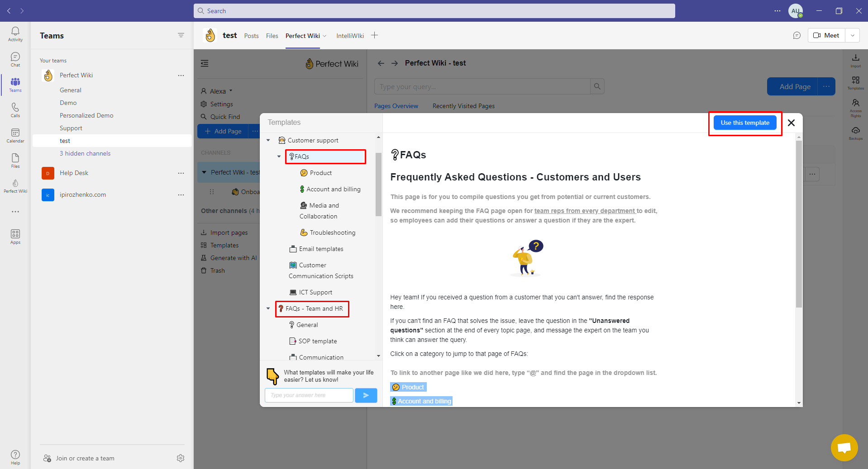
Task: Toggle the Perfect Wiki hamburger sidebar
Action: (x=205, y=63)
